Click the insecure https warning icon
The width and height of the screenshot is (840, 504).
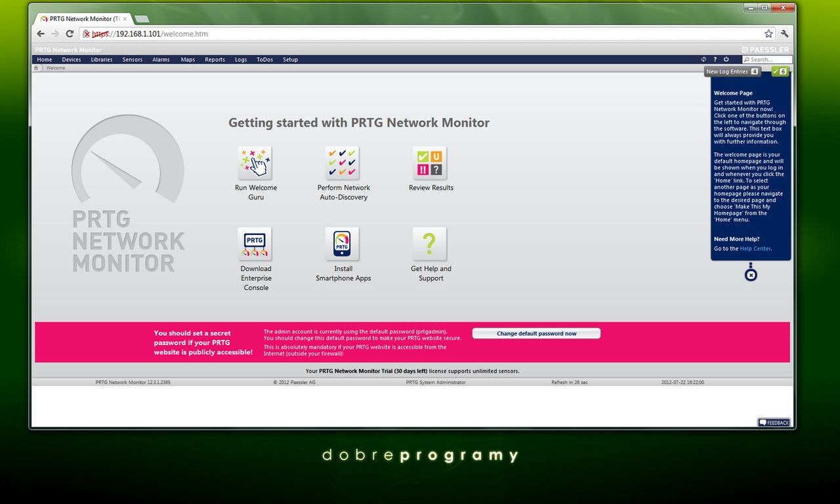point(86,33)
